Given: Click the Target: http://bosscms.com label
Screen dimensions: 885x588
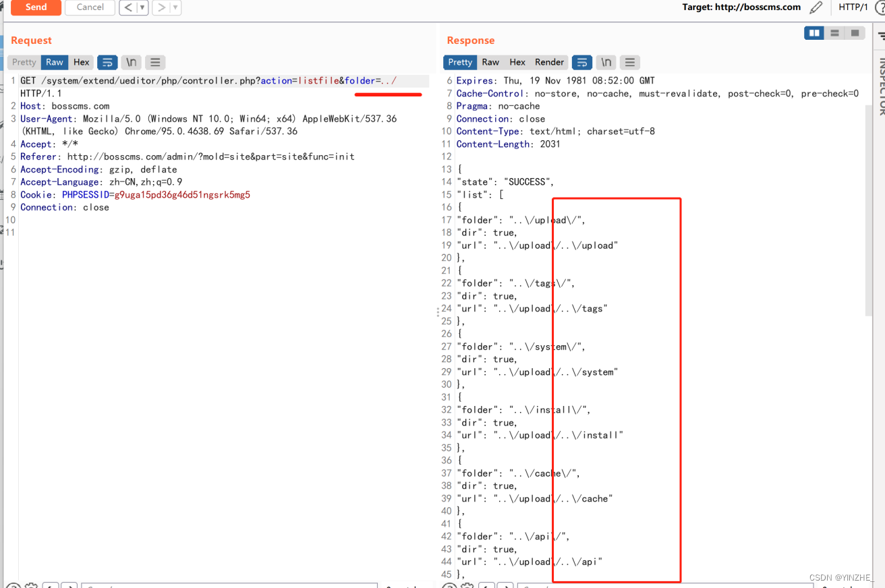Looking at the screenshot, I should [741, 7].
